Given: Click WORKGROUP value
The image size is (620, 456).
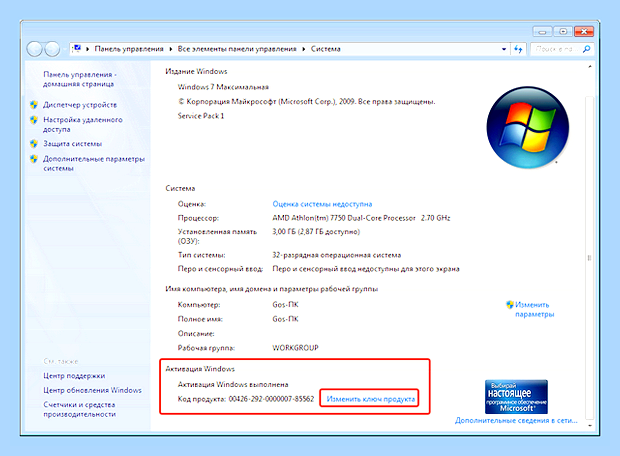Looking at the screenshot, I should click(295, 348).
